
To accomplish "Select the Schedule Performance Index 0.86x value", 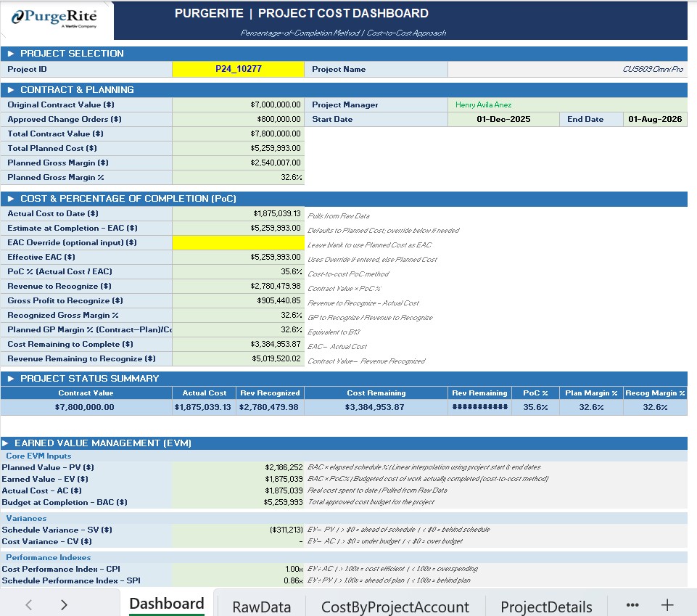I will 239,580.
